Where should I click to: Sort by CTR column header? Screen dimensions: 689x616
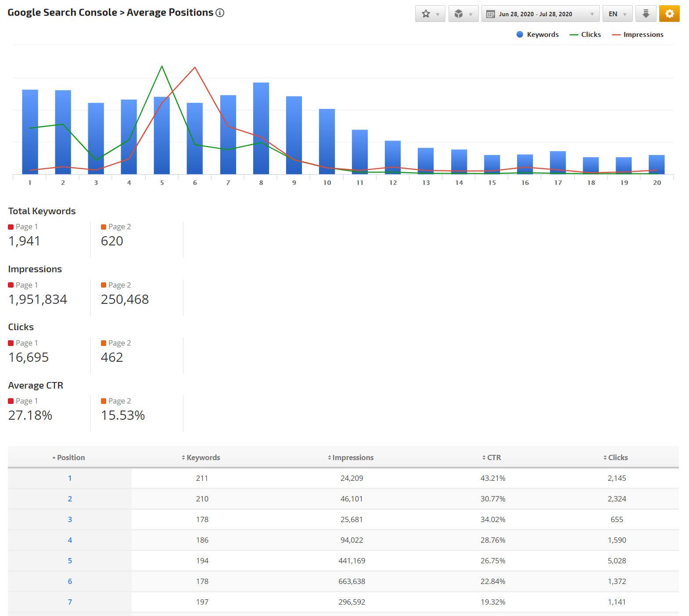[493, 457]
